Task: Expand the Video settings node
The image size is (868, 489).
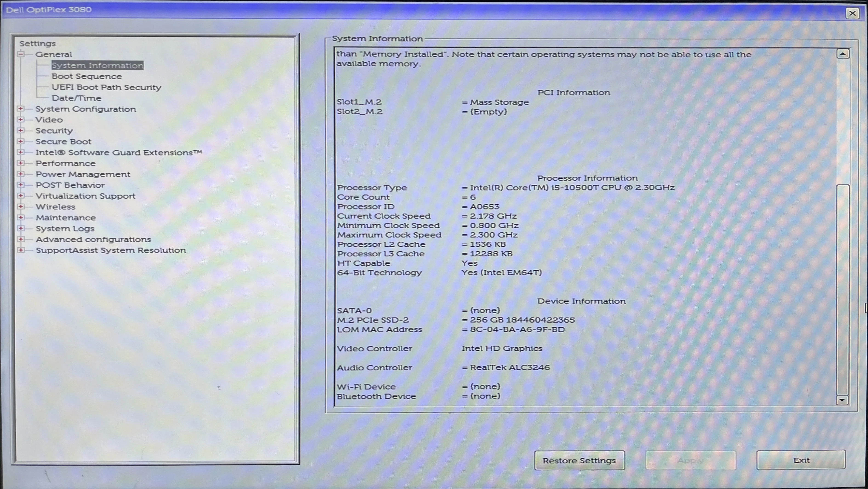Action: pyautogui.click(x=21, y=119)
